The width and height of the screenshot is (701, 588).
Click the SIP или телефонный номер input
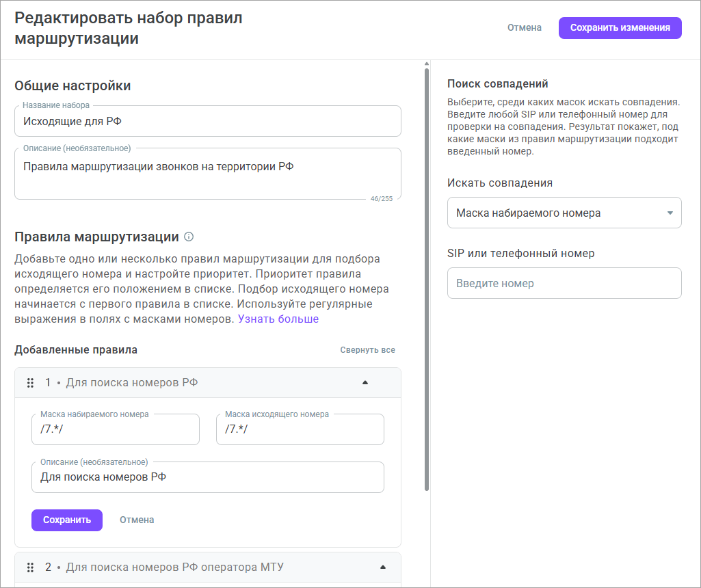(x=564, y=283)
